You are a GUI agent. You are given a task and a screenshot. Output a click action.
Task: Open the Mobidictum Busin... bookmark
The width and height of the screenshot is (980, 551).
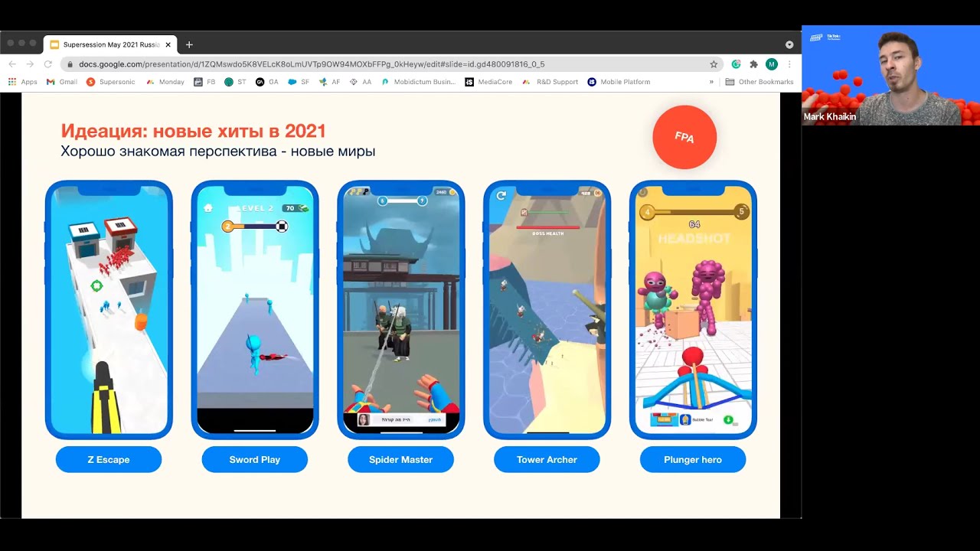pyautogui.click(x=418, y=82)
